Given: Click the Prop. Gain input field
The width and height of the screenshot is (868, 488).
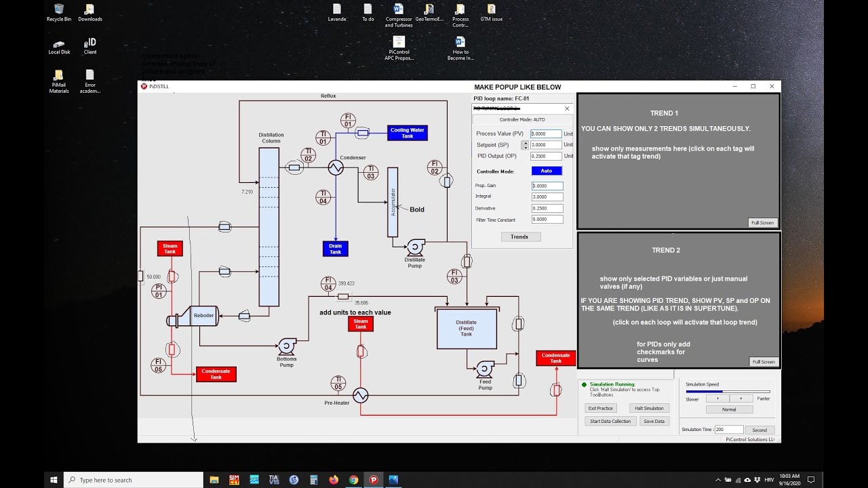Looking at the screenshot, I should click(547, 186).
